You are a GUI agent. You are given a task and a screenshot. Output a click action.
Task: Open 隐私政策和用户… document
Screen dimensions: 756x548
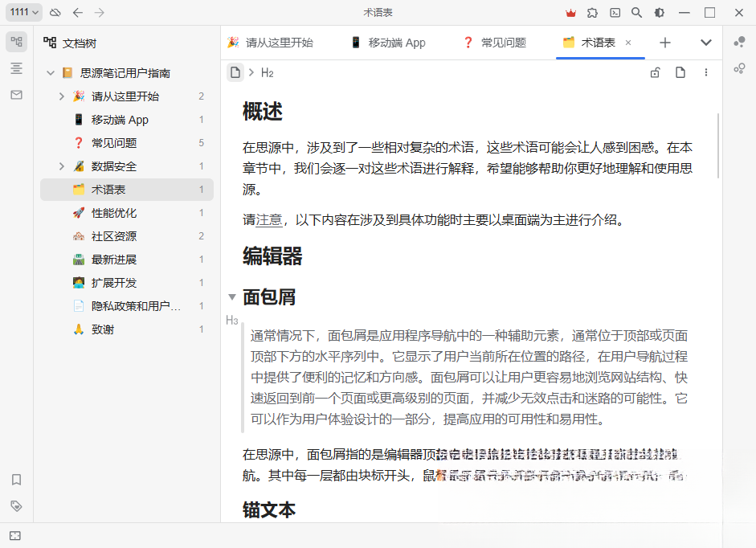127,306
